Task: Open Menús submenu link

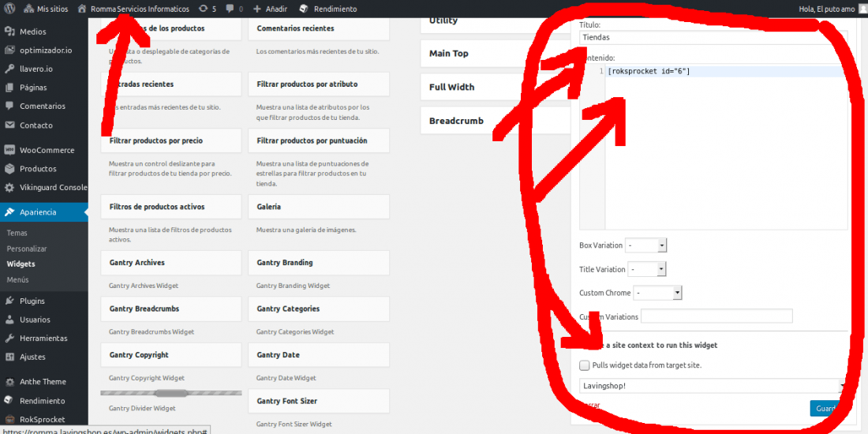Action: 17,279
